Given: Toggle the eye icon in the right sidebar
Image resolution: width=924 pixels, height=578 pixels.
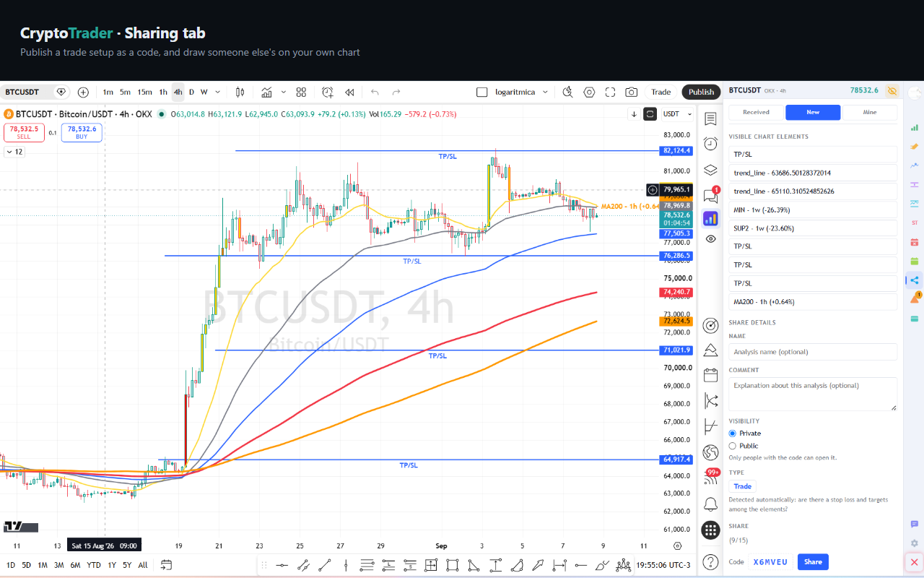Looking at the screenshot, I should pos(710,238).
